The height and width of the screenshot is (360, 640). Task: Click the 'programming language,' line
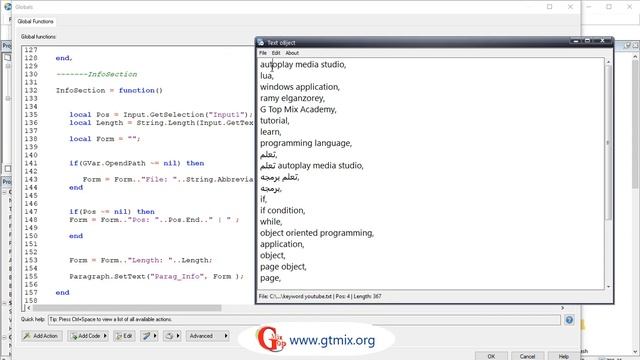[306, 143]
